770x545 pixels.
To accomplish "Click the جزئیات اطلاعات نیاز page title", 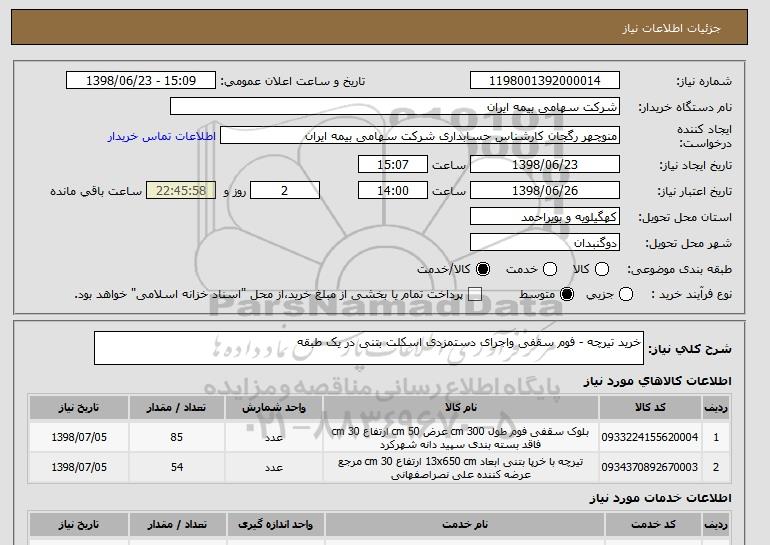I will 671,28.
